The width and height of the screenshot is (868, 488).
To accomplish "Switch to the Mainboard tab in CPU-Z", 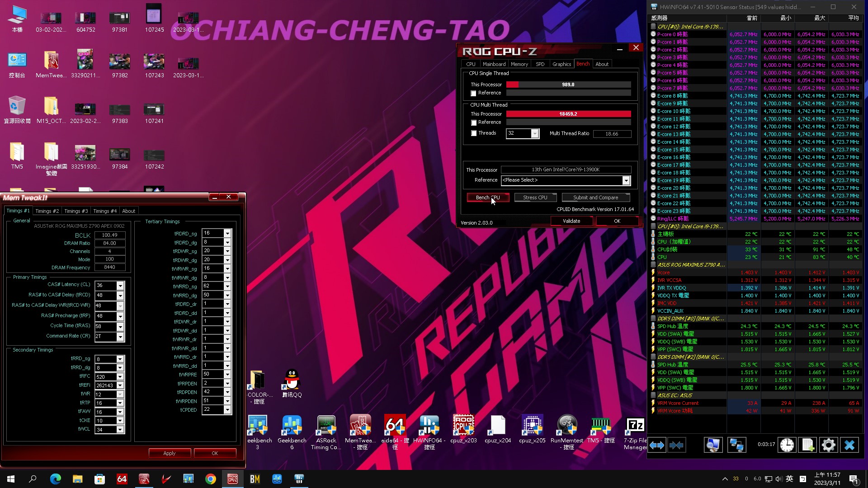I will tap(494, 64).
